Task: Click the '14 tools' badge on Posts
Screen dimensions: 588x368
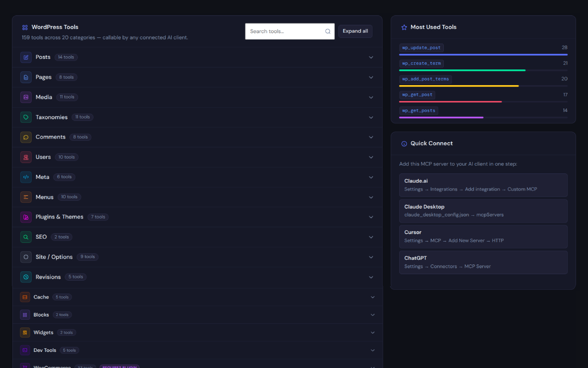Action: point(66,57)
